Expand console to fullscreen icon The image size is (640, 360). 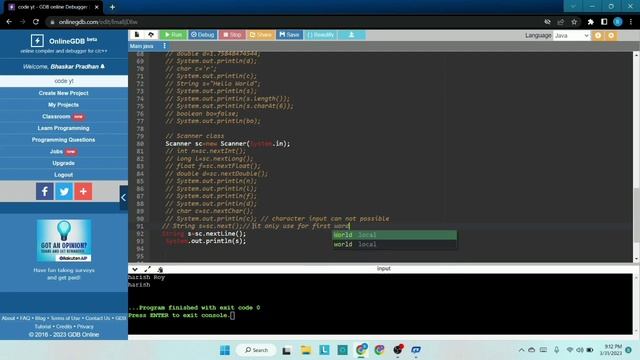(147, 269)
